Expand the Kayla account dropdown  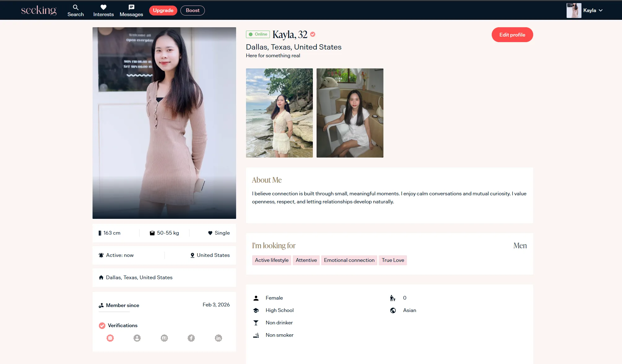(601, 11)
